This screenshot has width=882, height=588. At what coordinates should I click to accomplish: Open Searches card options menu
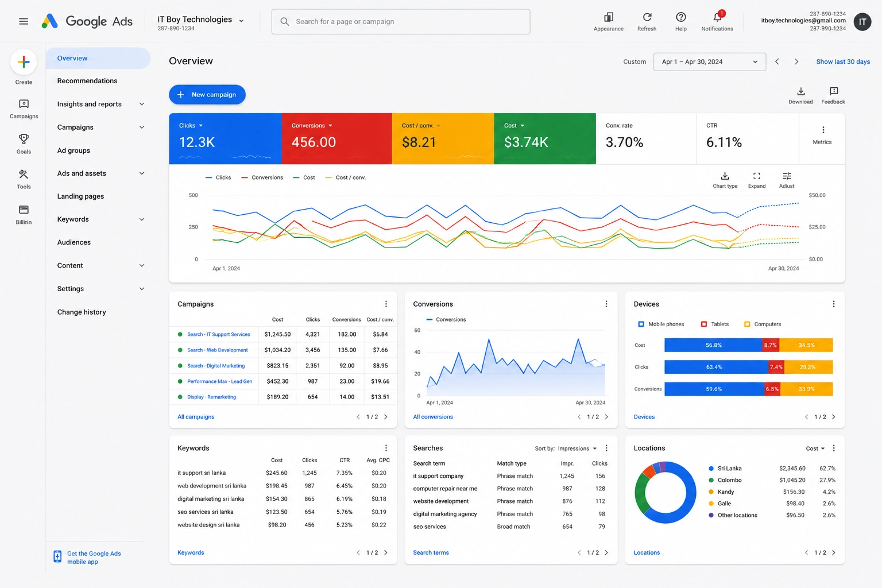606,448
